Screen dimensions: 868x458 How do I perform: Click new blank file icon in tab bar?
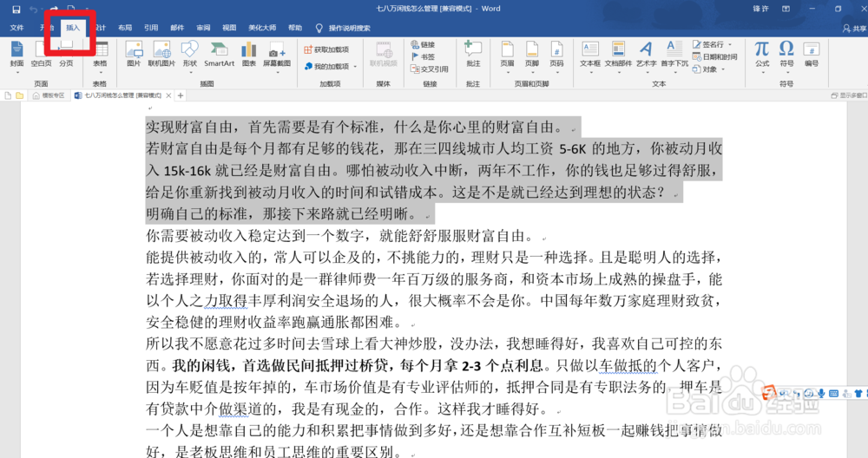(8, 95)
